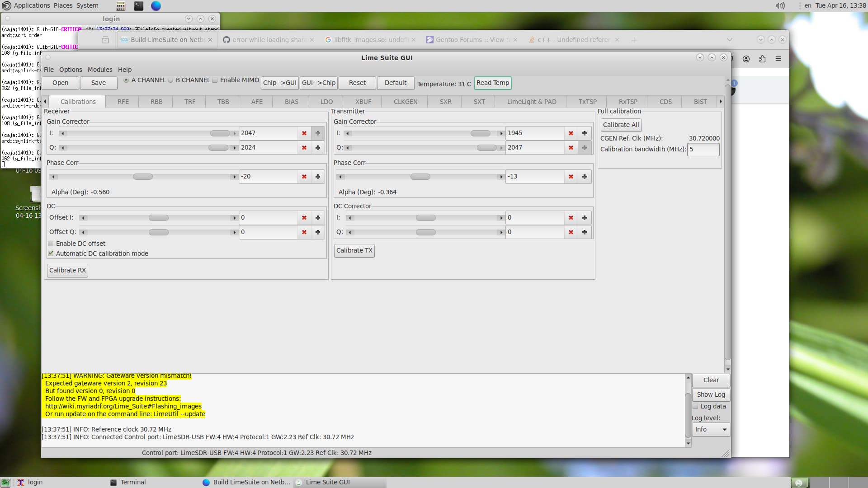Expand browser tab list chevron
This screenshot has width=868, height=488.
coord(729,40)
